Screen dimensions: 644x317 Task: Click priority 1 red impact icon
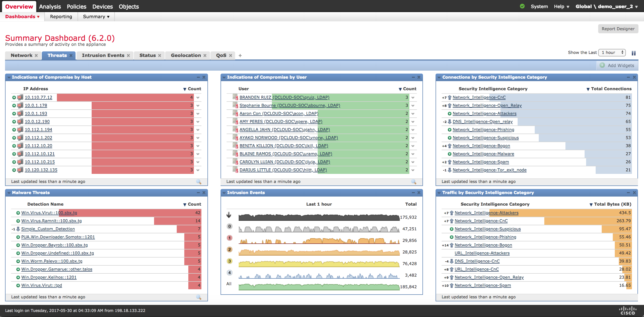[229, 238]
